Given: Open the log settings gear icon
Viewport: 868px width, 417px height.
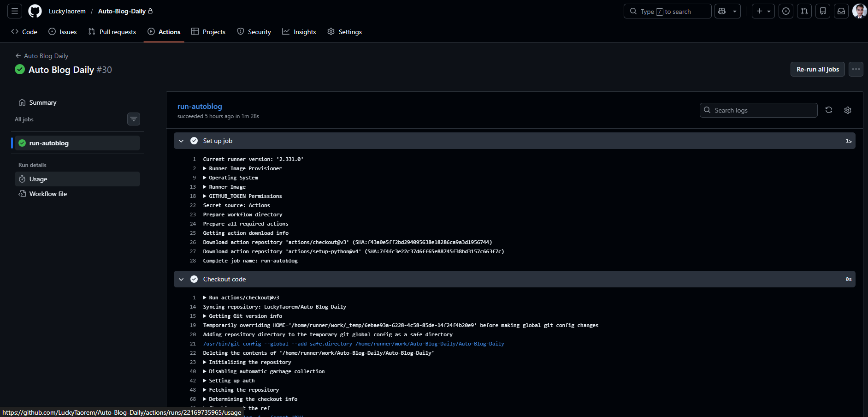Looking at the screenshot, I should (x=847, y=110).
